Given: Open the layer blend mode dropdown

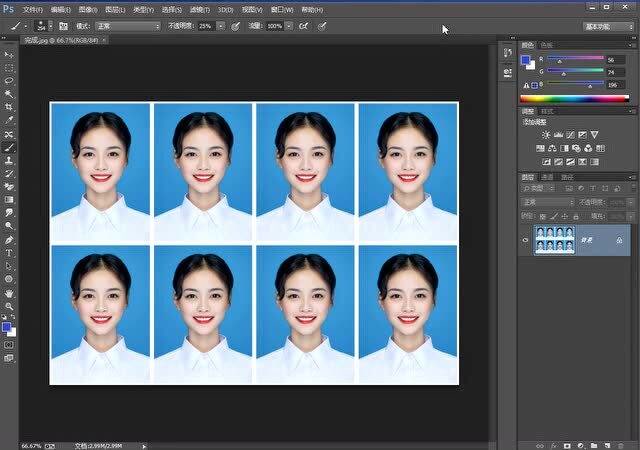Looking at the screenshot, I should click(547, 202).
